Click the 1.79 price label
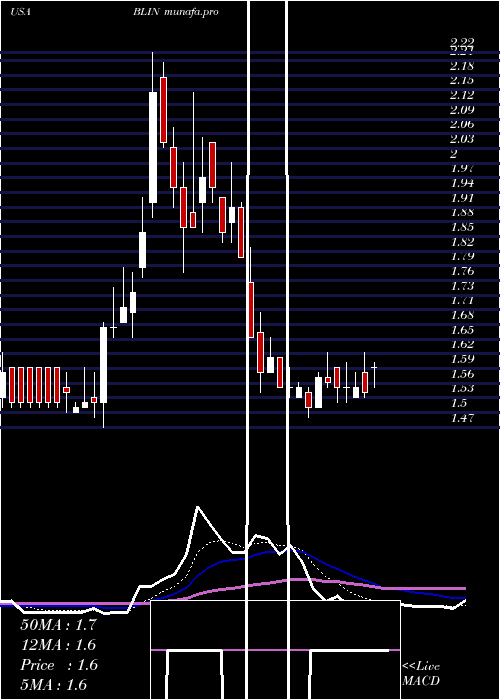The width and height of the screenshot is (500, 700). pos(462,256)
